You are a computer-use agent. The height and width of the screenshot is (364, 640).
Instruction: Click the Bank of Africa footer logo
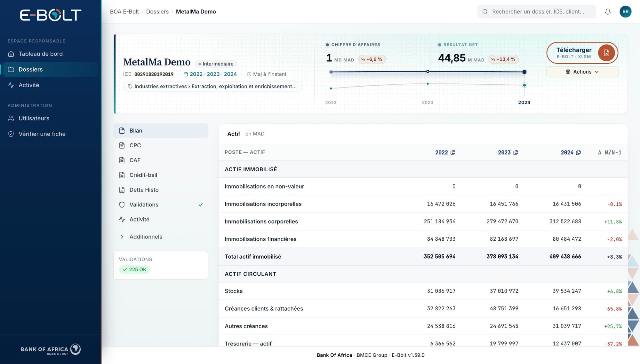coord(51,349)
